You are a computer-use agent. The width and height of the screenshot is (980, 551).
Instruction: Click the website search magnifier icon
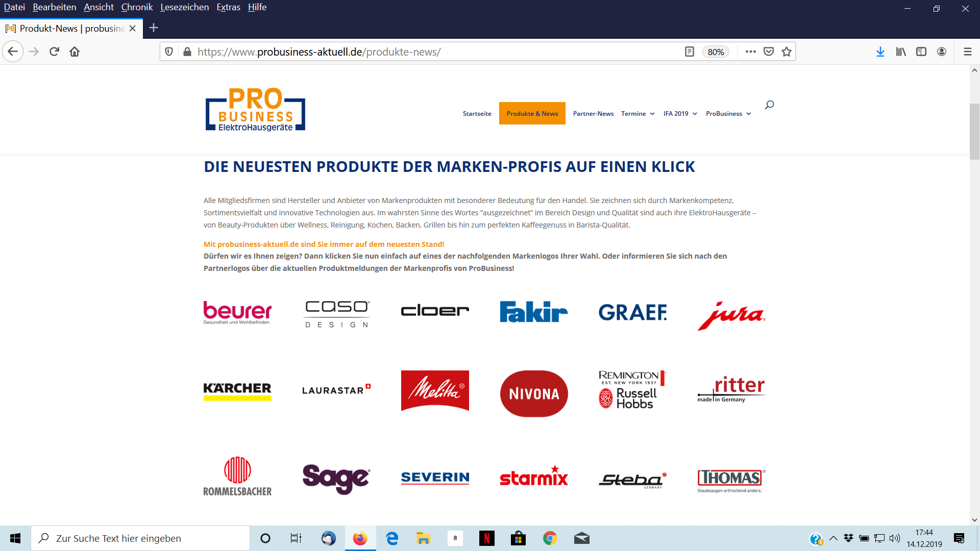[769, 105]
